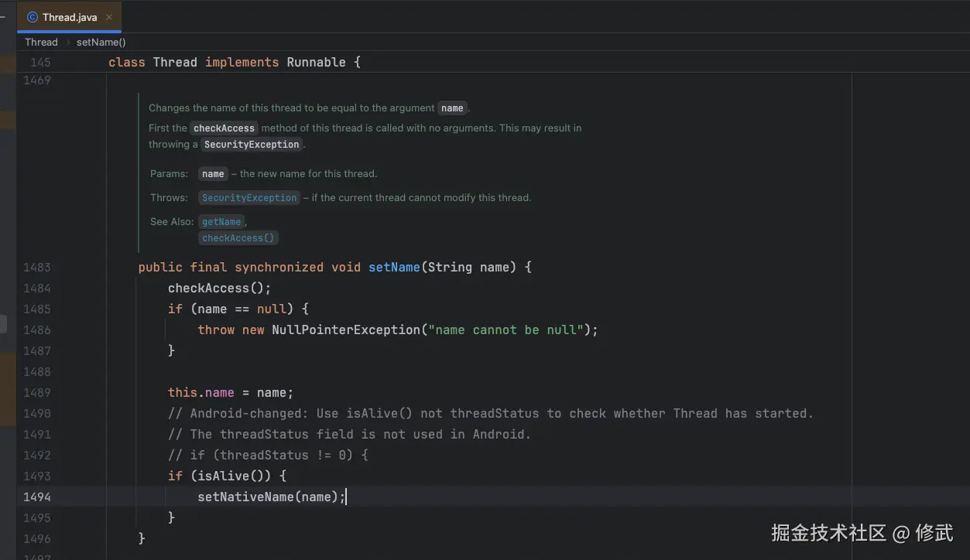Click the setName method name in declaration
This screenshot has width=970, height=560.
[x=394, y=268]
